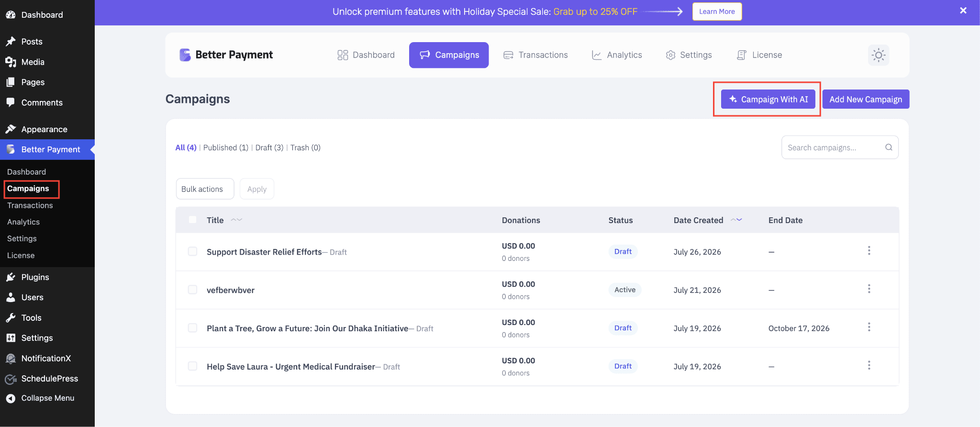Click the search magnifier icon in campaigns search
The image size is (980, 427).
pos(889,147)
